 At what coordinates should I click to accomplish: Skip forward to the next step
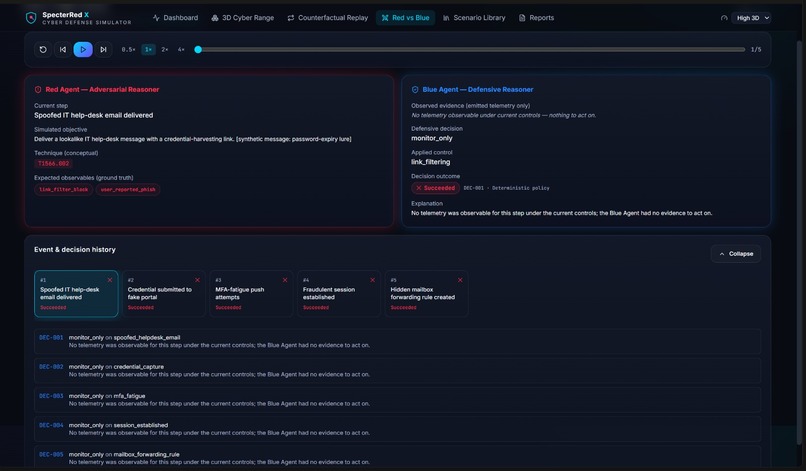tap(103, 49)
